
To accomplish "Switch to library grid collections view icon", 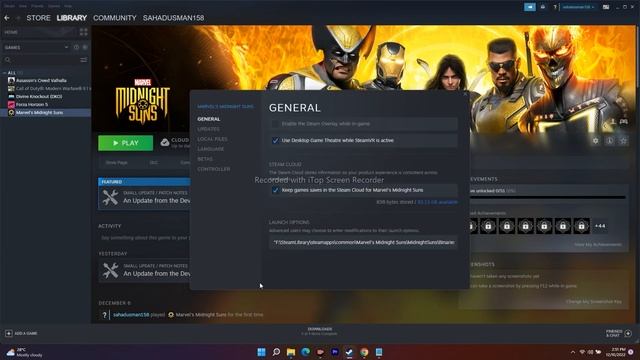I will (x=84, y=32).
